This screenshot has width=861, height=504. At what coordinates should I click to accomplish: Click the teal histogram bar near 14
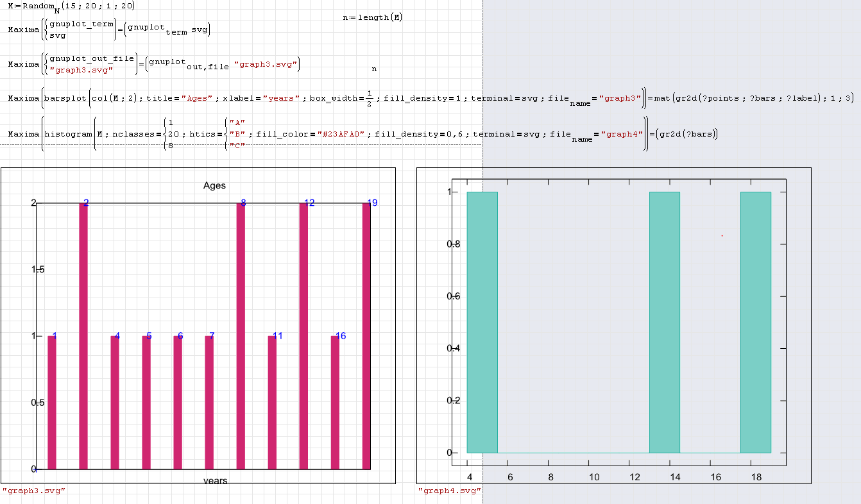(x=664, y=322)
